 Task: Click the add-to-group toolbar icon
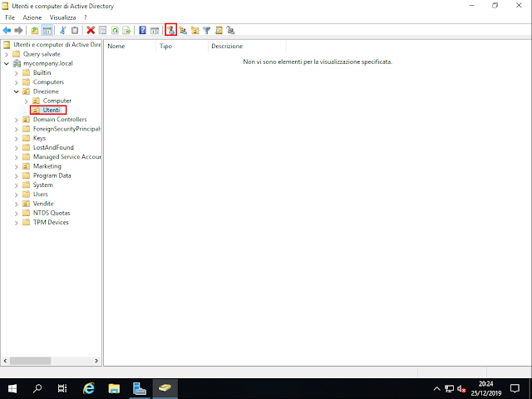[231, 31]
